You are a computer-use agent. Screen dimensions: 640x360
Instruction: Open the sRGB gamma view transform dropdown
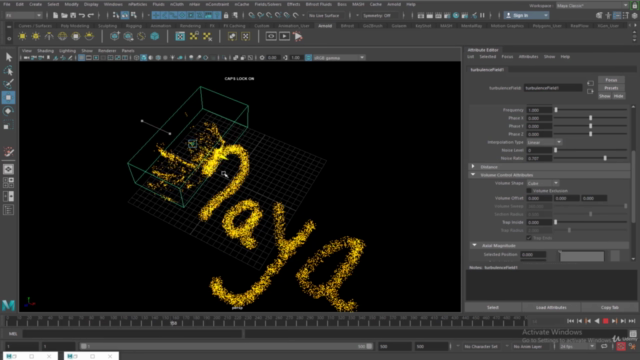(338, 58)
